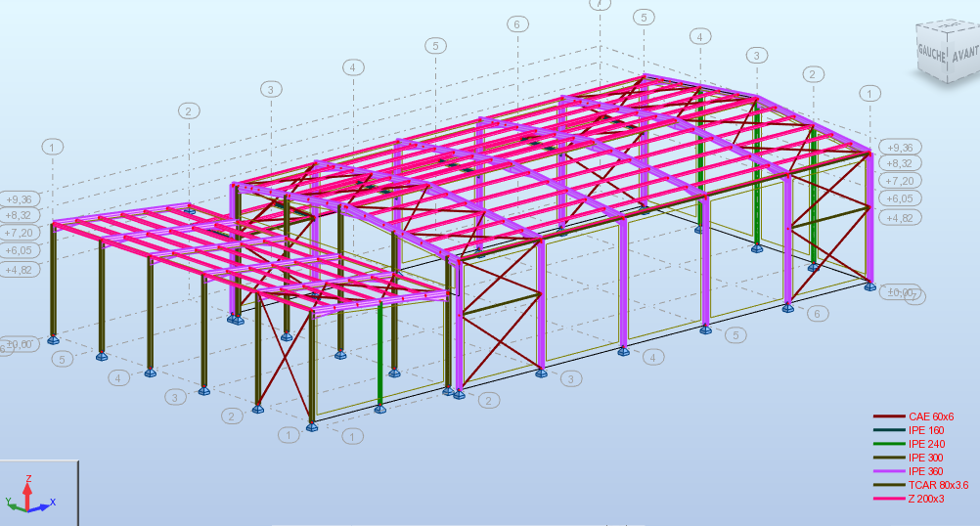Image resolution: width=980 pixels, height=526 pixels.
Task: Click the green IPE 240 color line
Action: 889,444
